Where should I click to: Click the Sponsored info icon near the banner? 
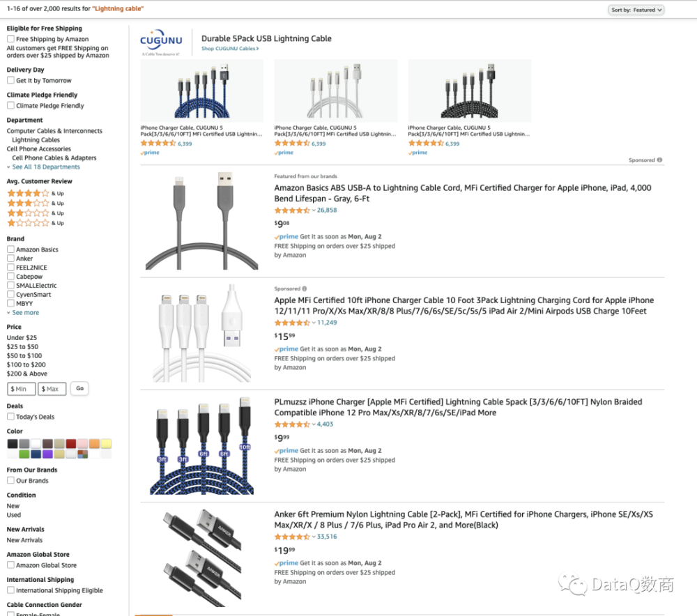659,160
